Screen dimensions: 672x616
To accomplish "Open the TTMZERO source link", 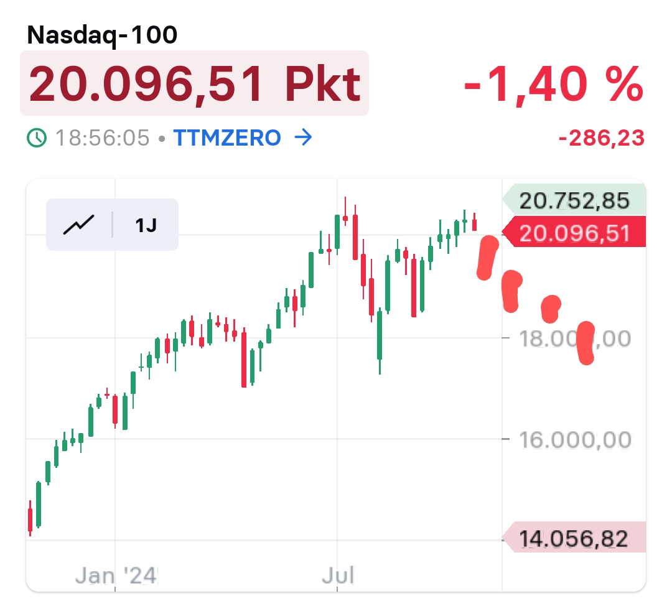I will click(226, 138).
